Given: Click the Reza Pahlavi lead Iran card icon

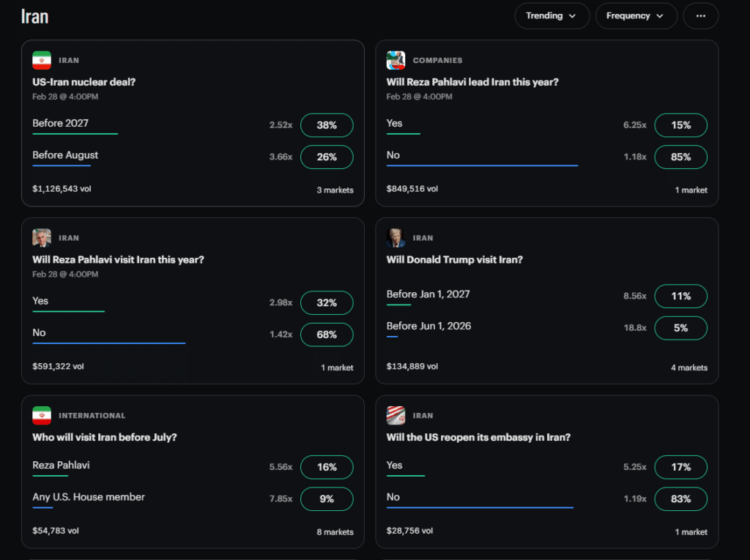Looking at the screenshot, I should pyautogui.click(x=396, y=61).
